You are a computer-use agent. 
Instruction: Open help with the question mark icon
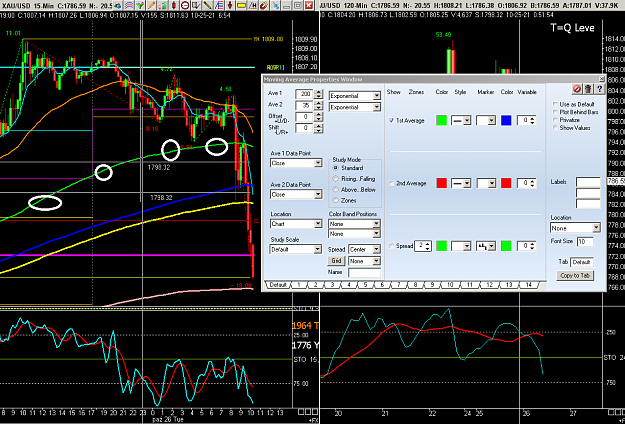click(x=599, y=89)
